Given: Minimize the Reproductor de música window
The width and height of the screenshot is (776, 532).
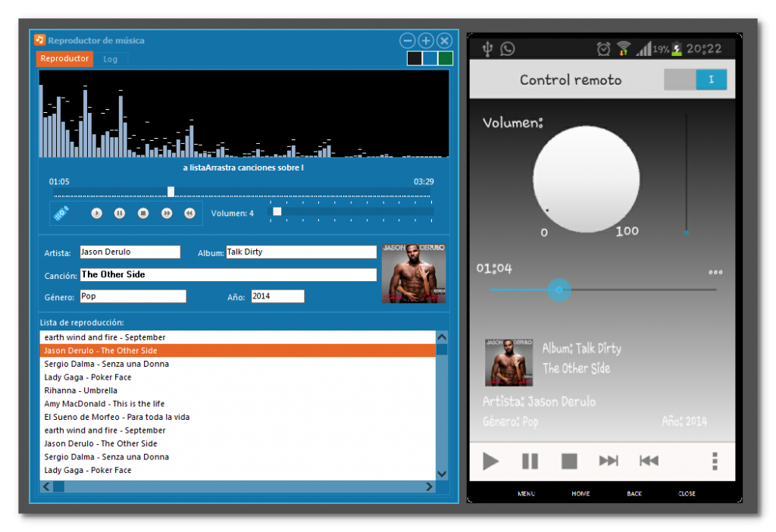Looking at the screenshot, I should click(407, 41).
